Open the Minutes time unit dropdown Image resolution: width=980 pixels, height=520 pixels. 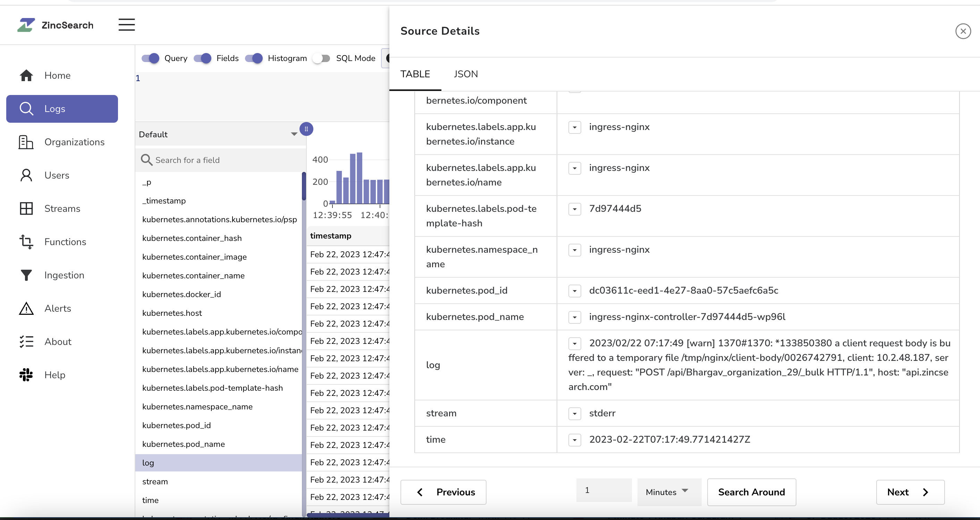pyautogui.click(x=669, y=492)
